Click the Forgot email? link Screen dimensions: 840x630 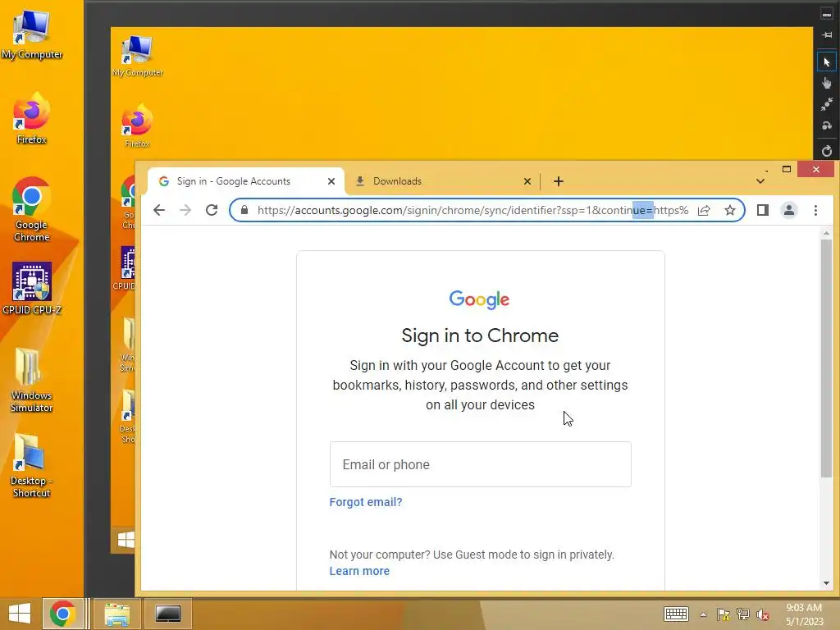(366, 502)
